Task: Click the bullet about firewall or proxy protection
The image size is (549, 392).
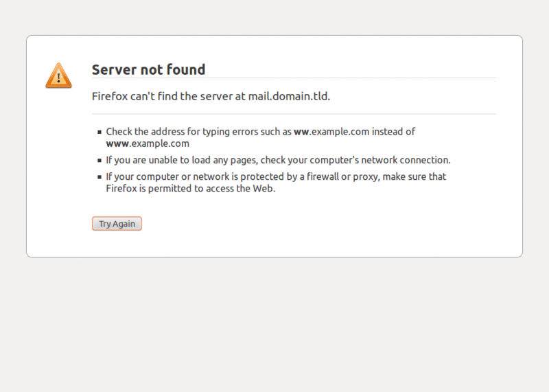Action: coord(276,182)
